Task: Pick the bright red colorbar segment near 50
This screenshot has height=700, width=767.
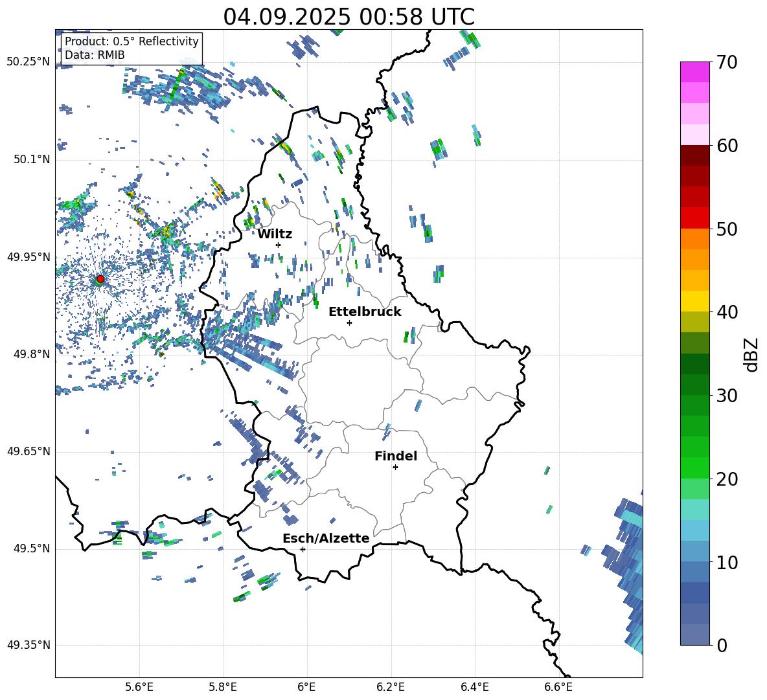Action: point(694,218)
